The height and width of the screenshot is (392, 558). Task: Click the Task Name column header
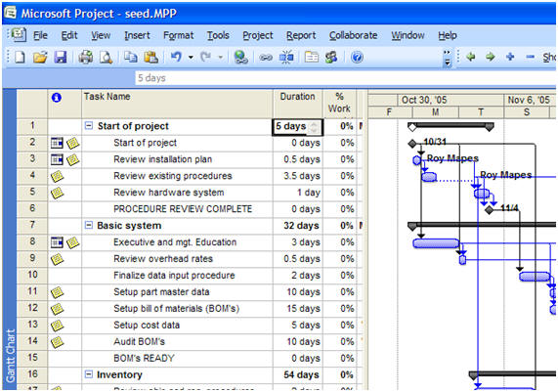coord(177,104)
